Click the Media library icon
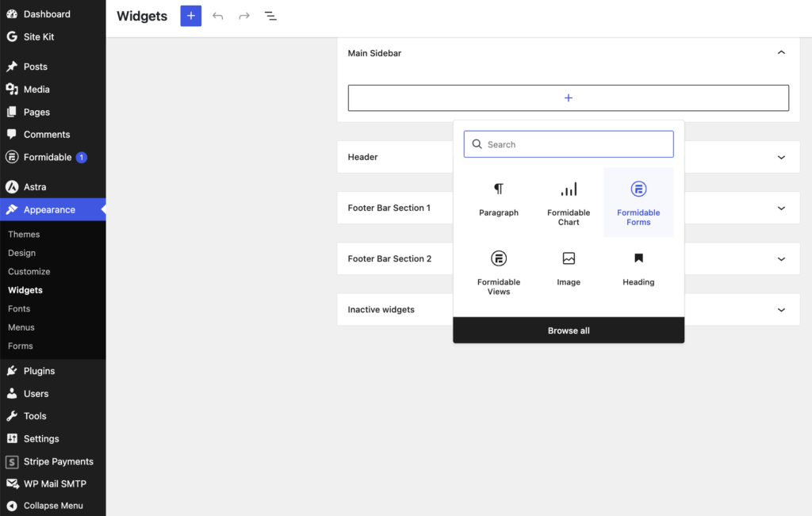812x516 pixels. 12,89
